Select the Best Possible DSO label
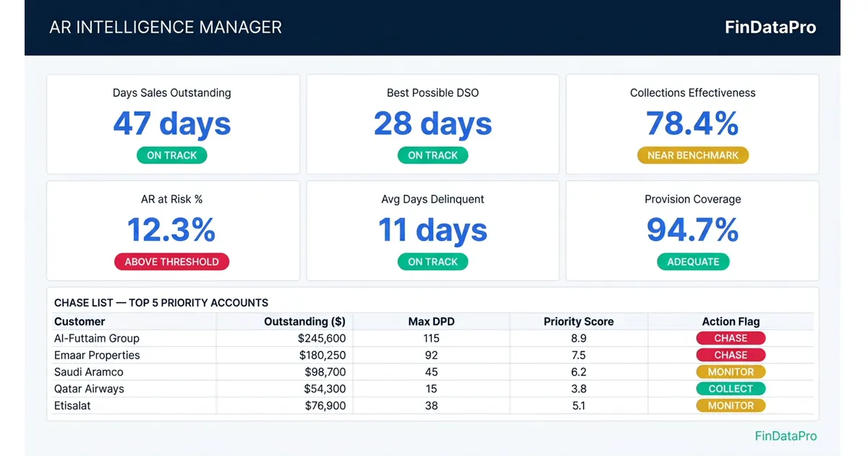This screenshot has width=868, height=456. click(433, 93)
